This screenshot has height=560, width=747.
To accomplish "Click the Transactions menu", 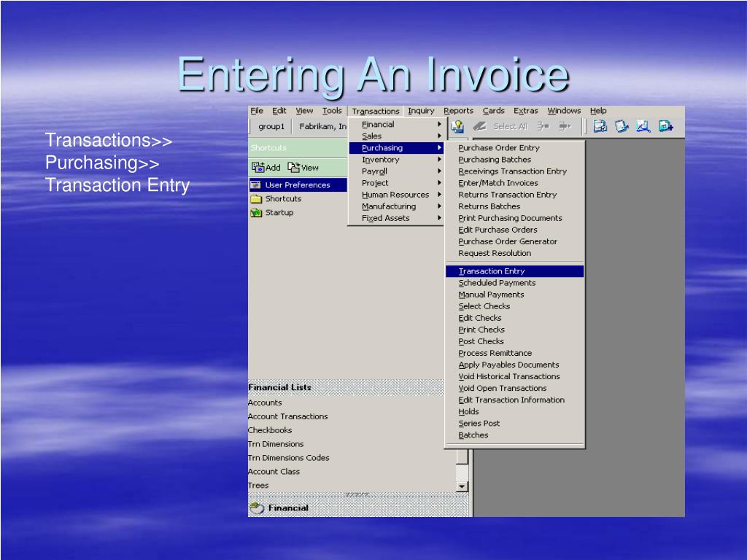I will [x=376, y=111].
